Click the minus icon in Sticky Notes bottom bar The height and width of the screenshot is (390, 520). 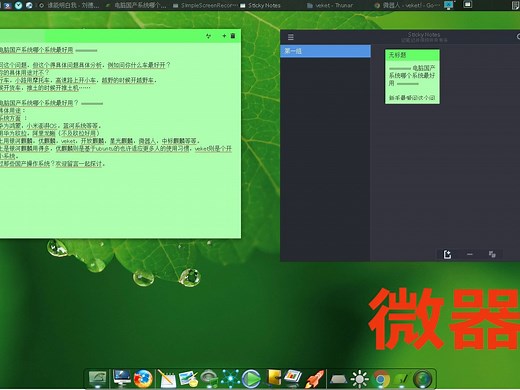pyautogui.click(x=470, y=254)
